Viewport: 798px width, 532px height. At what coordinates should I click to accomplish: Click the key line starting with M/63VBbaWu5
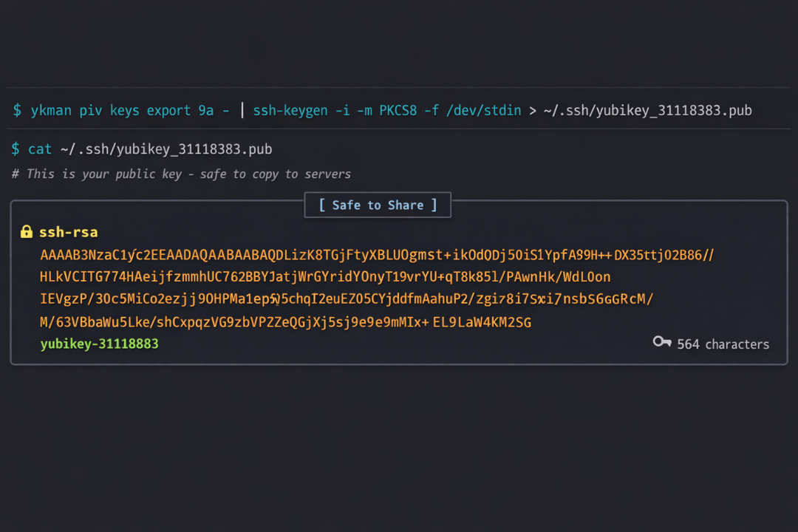coord(285,321)
